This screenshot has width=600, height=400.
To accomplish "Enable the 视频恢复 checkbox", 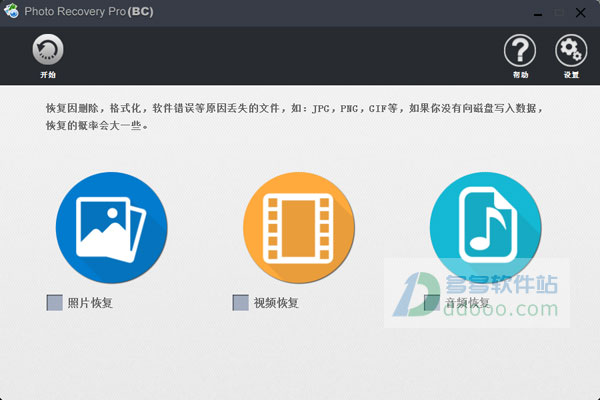I will pos(240,302).
